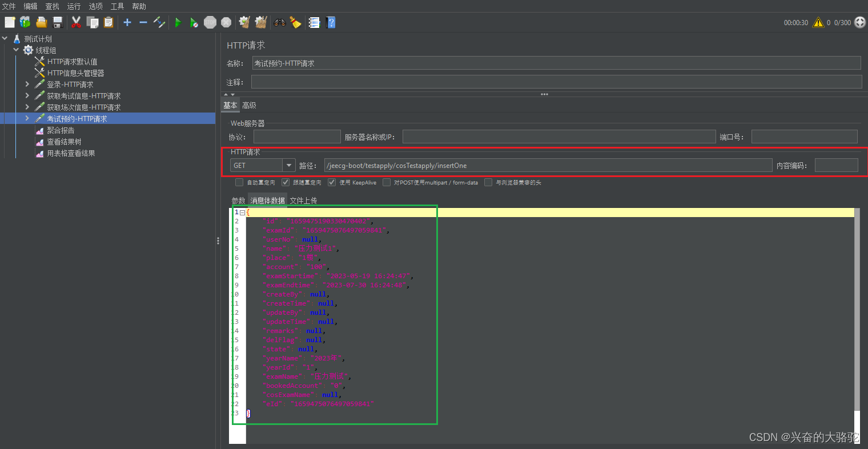The width and height of the screenshot is (868, 449).
Task: Click the Shutdown round X icon
Action: (x=226, y=22)
